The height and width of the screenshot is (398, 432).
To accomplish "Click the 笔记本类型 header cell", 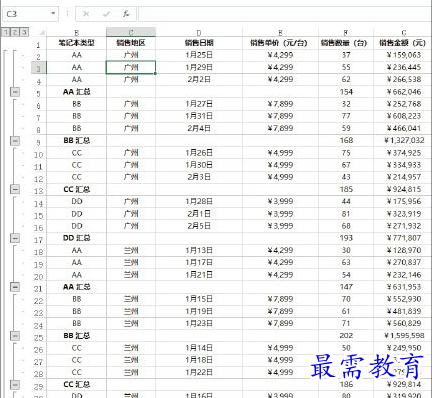I will pos(76,43).
